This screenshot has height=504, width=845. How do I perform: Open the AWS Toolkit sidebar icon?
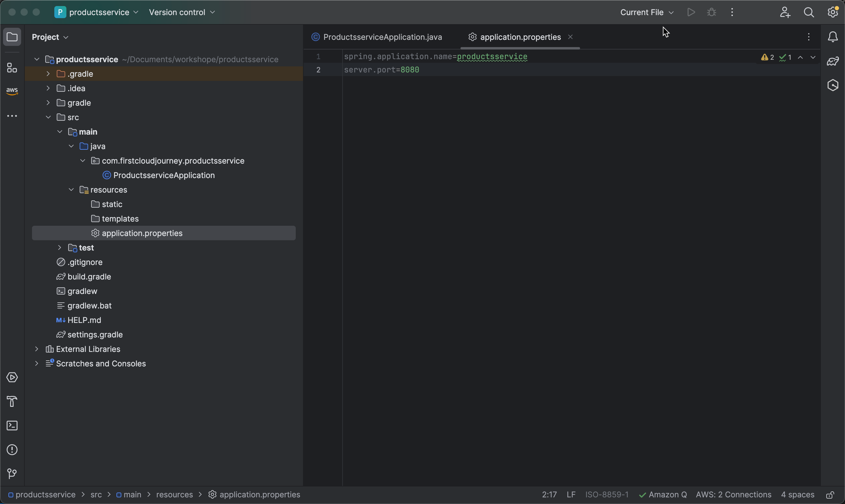tap(12, 91)
